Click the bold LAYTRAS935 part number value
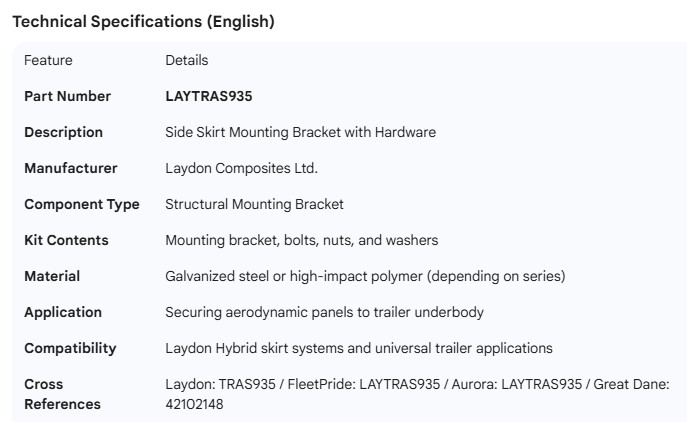The image size is (687, 426). click(x=208, y=96)
